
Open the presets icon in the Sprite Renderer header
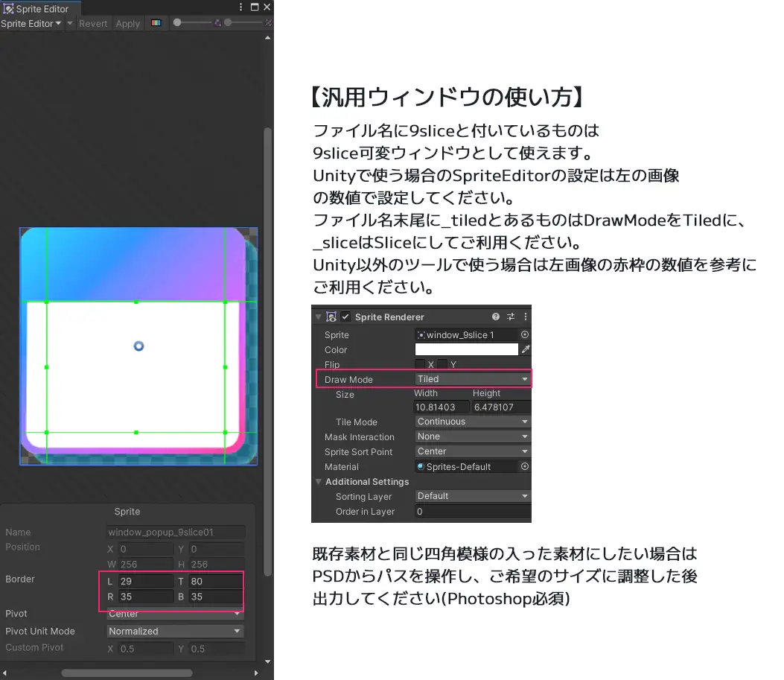pyautogui.click(x=511, y=317)
